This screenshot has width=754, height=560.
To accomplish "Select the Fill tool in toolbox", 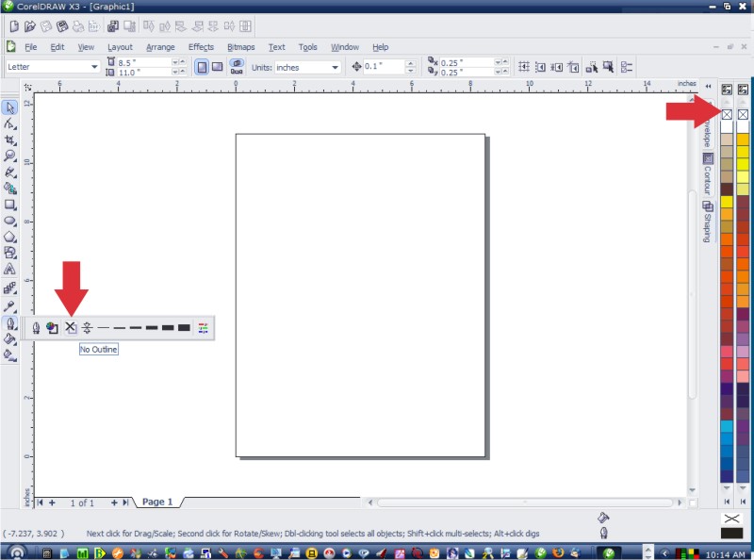I will (x=9, y=339).
